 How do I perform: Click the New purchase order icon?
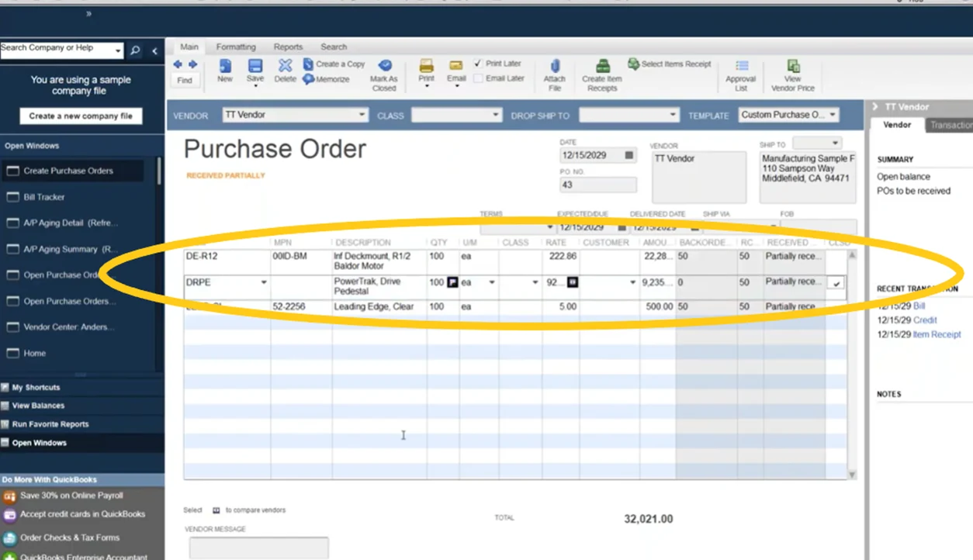[x=225, y=67]
